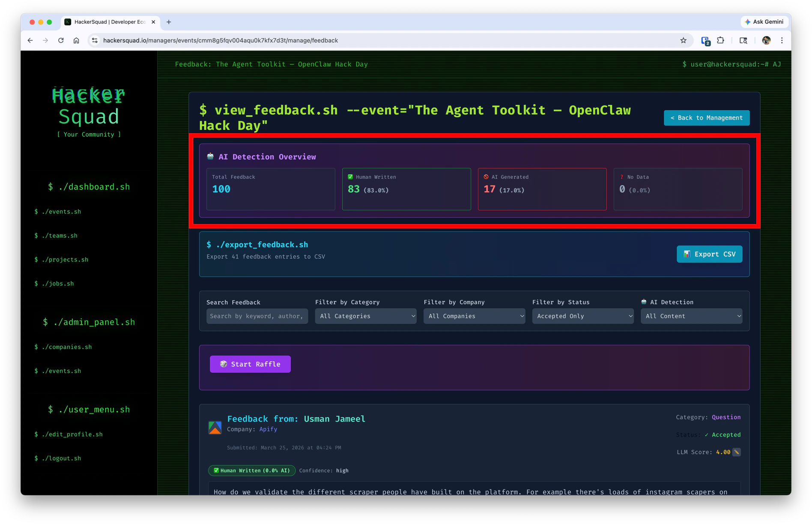Click the 'Confidence: high' label
The height and width of the screenshot is (524, 812).
(324, 470)
